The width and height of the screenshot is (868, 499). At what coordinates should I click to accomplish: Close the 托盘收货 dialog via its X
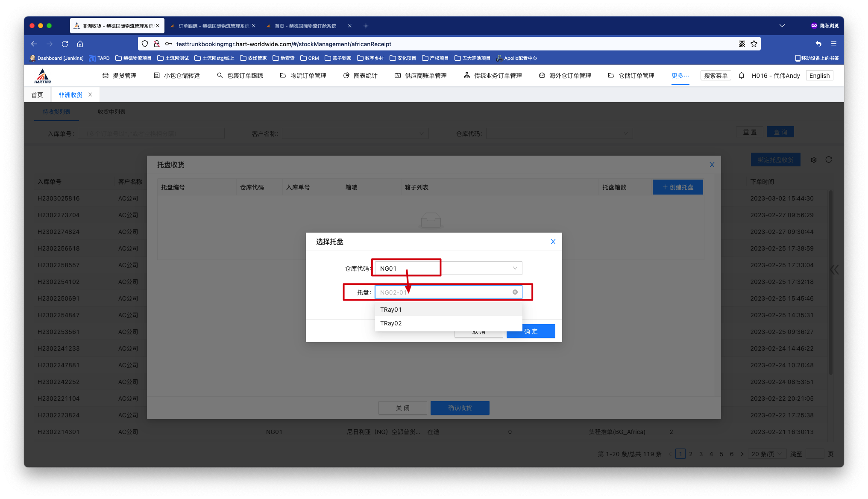tap(712, 165)
